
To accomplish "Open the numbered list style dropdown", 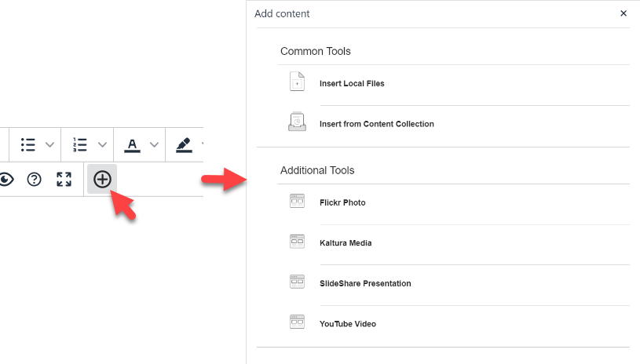I will coord(102,145).
